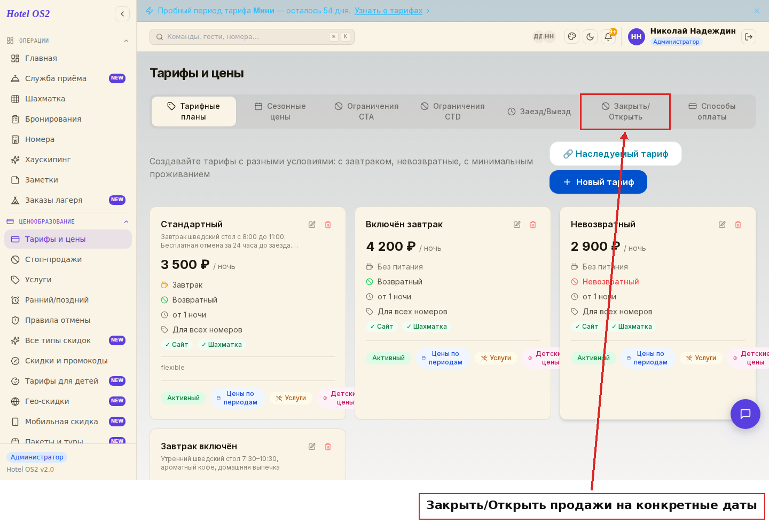Open the HH user avatar
The image size is (769, 532).
[636, 37]
